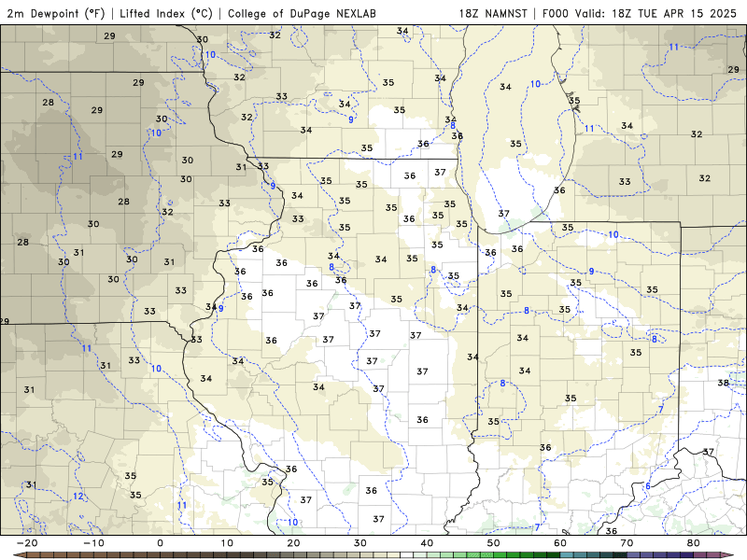Click the 40 label on the color scale

pyautogui.click(x=427, y=543)
